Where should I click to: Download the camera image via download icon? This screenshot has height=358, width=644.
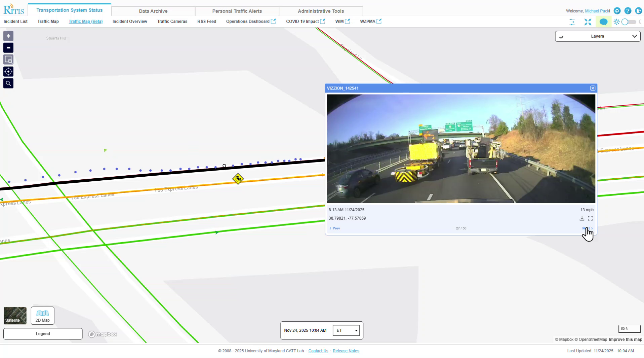click(582, 218)
